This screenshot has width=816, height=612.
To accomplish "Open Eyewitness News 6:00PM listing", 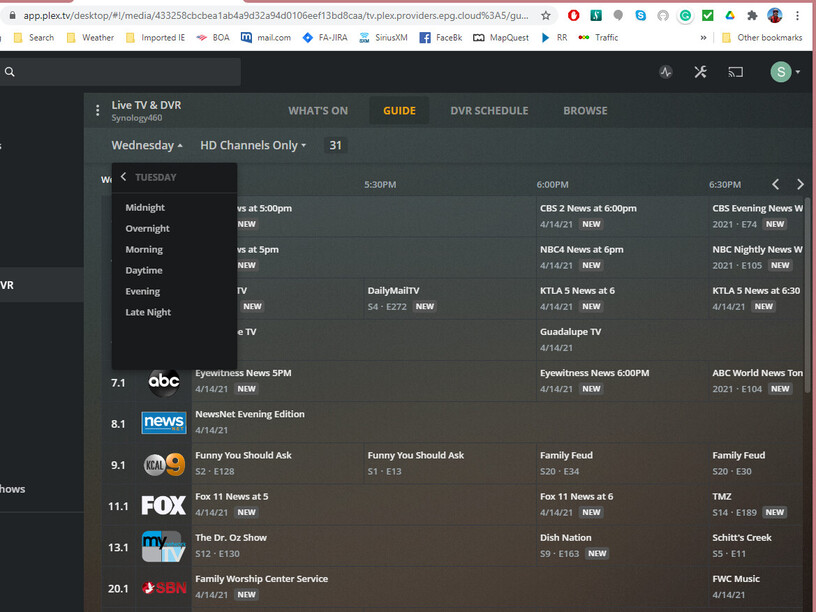I will [622, 380].
